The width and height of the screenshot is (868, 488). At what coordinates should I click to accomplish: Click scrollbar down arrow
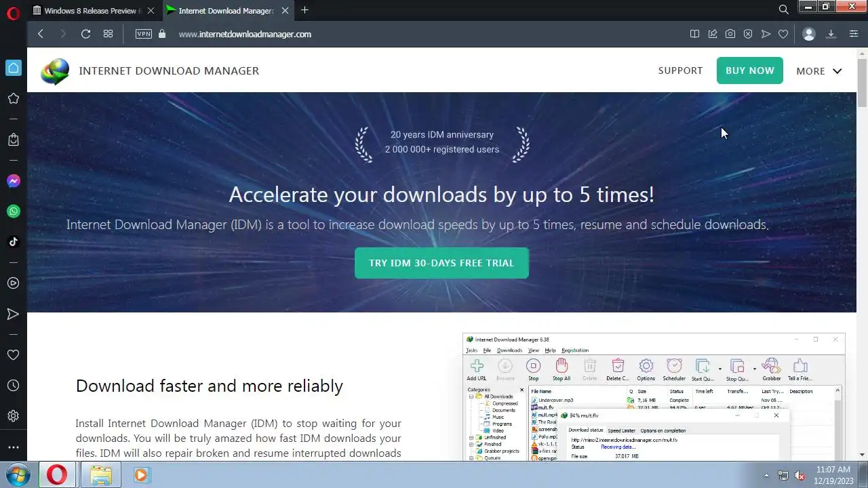pyautogui.click(x=862, y=455)
